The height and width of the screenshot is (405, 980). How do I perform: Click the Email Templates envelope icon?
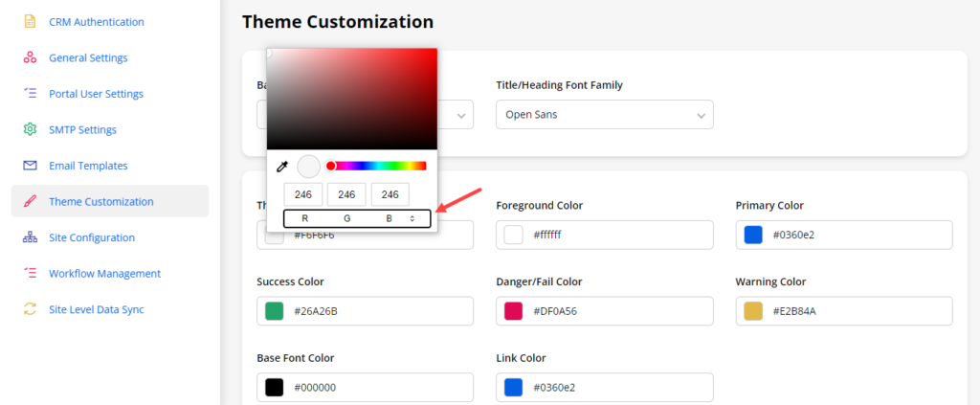click(30, 166)
